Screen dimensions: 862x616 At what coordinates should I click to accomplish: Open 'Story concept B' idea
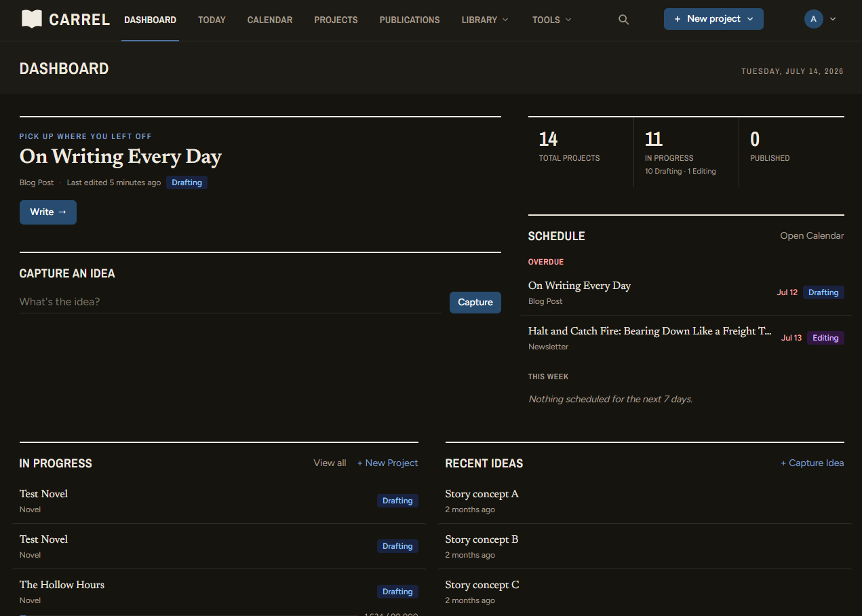(644, 546)
